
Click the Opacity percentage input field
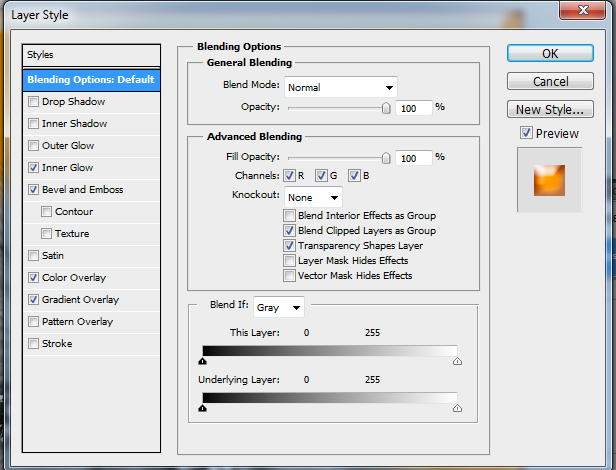click(413, 108)
